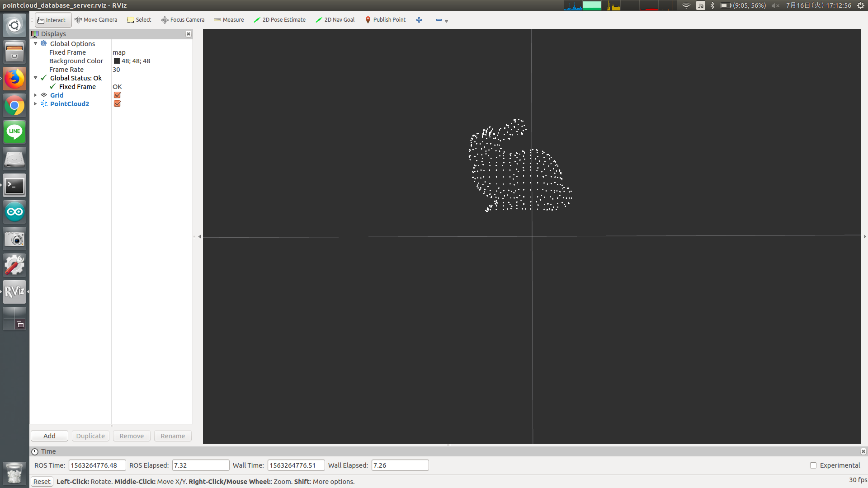Viewport: 868px width, 488px height.
Task: Expand the Grid display entry
Action: 36,95
